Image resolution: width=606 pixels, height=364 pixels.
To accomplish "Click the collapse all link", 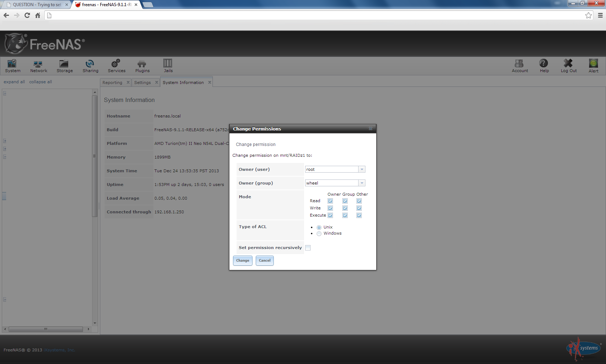I will pos(40,82).
